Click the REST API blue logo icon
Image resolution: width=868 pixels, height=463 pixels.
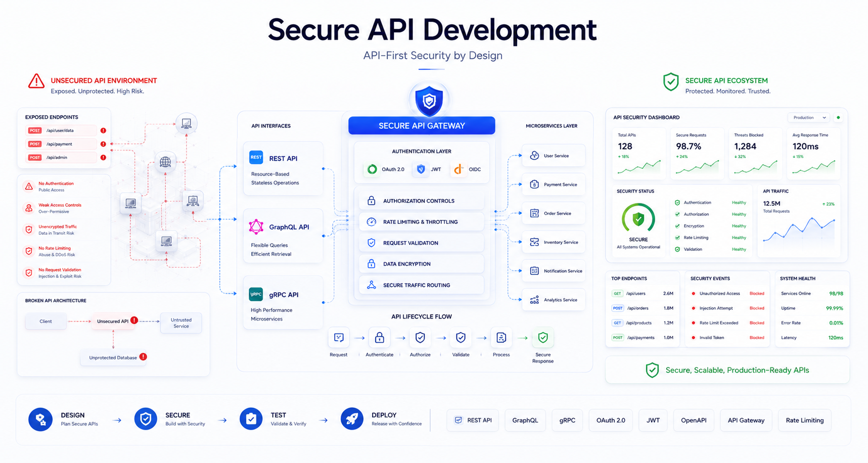(256, 157)
